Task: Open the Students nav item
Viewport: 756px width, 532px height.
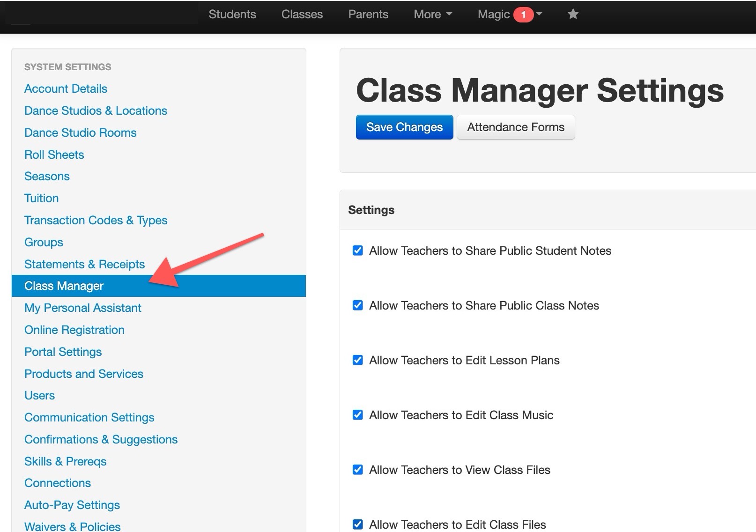Action: (232, 15)
